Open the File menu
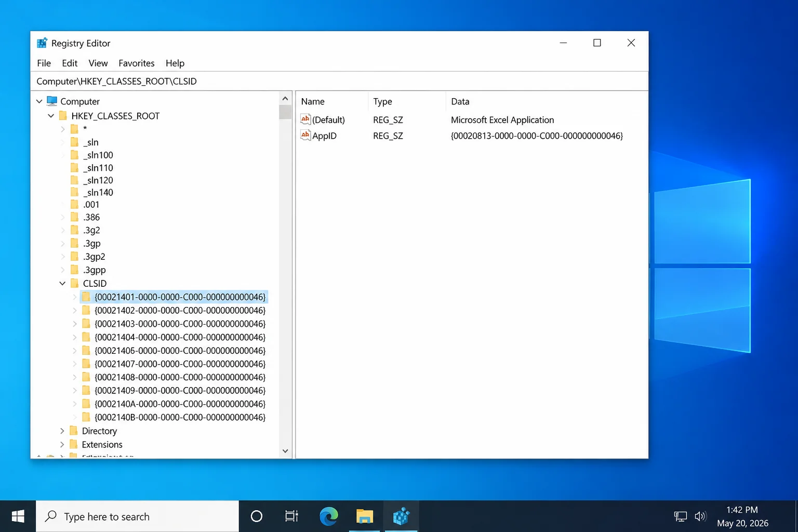This screenshot has width=798, height=532. click(x=44, y=63)
